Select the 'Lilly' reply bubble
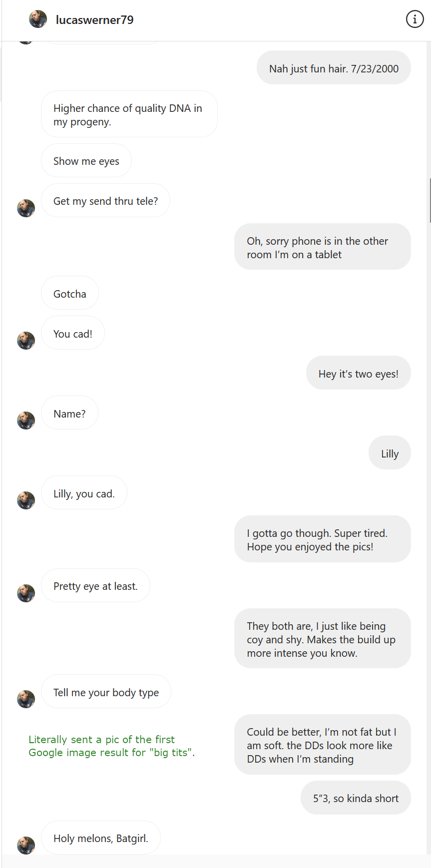 pos(390,452)
